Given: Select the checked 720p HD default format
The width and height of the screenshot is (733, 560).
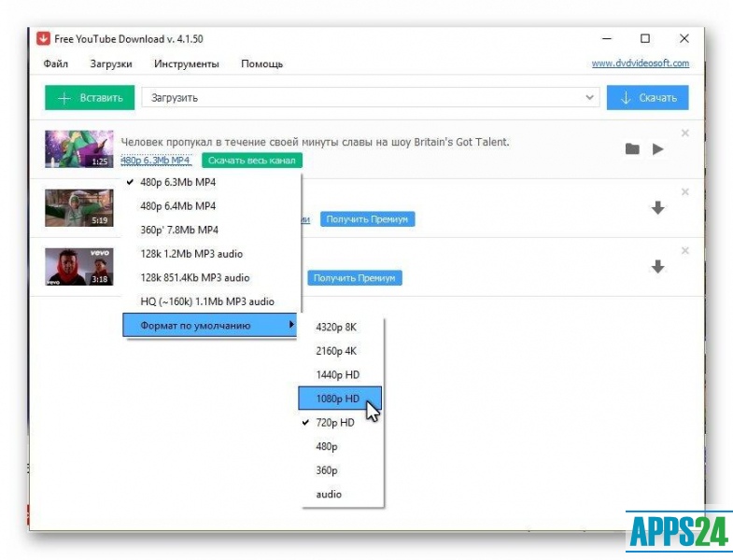Looking at the screenshot, I should click(340, 423).
